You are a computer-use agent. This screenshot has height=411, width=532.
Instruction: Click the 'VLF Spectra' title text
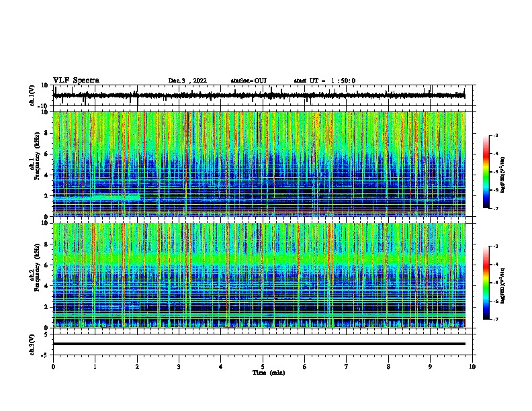tap(76, 81)
